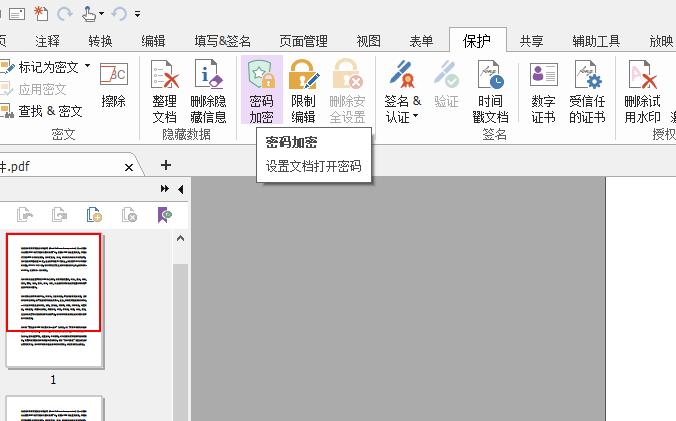
Task: Click the insert page icon in thumbnail panel
Action: 94,214
